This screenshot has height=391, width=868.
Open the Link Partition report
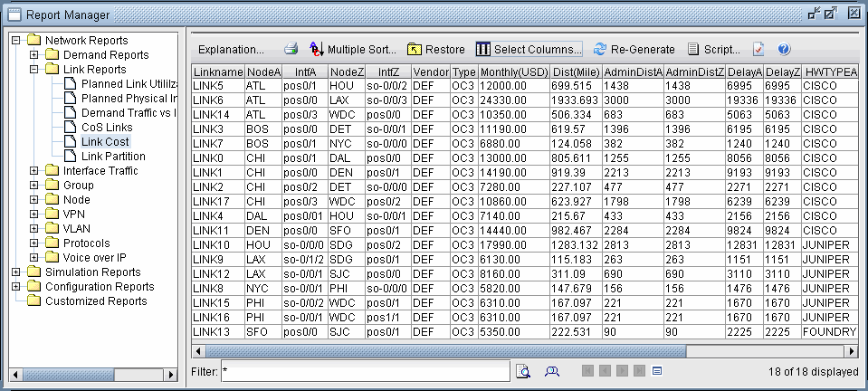[113, 157]
